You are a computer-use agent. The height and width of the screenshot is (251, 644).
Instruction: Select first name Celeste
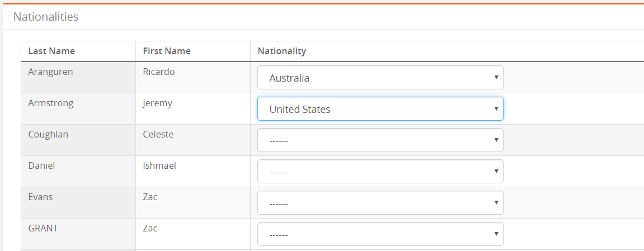(158, 134)
